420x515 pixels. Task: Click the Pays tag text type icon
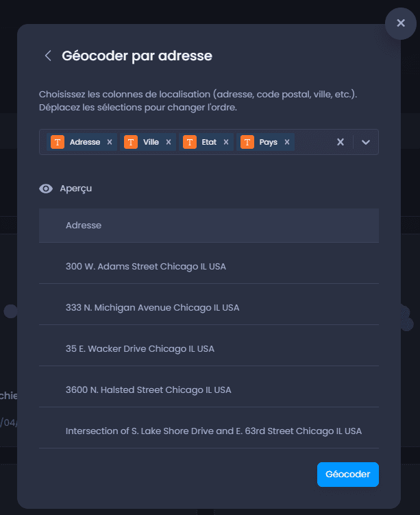tap(247, 142)
